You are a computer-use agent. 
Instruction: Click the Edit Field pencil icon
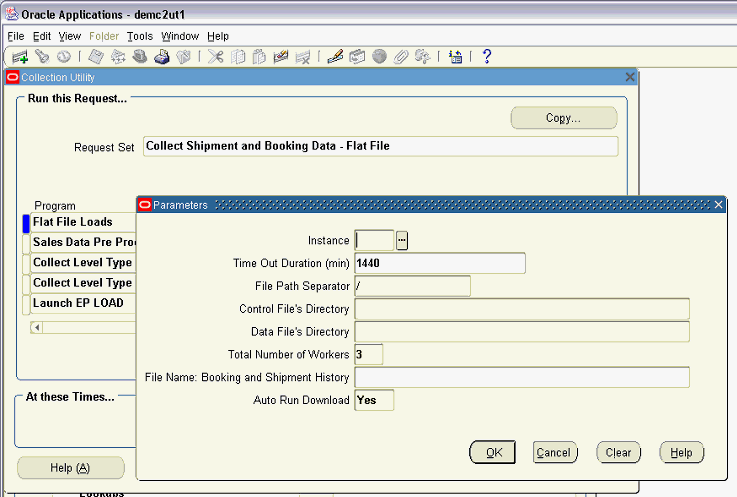(335, 57)
